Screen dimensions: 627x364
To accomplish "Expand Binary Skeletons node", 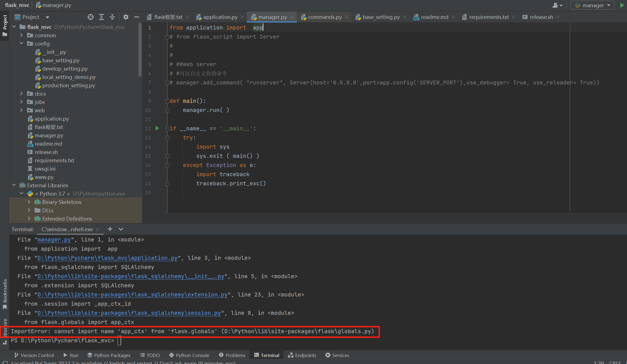I will point(29,202).
